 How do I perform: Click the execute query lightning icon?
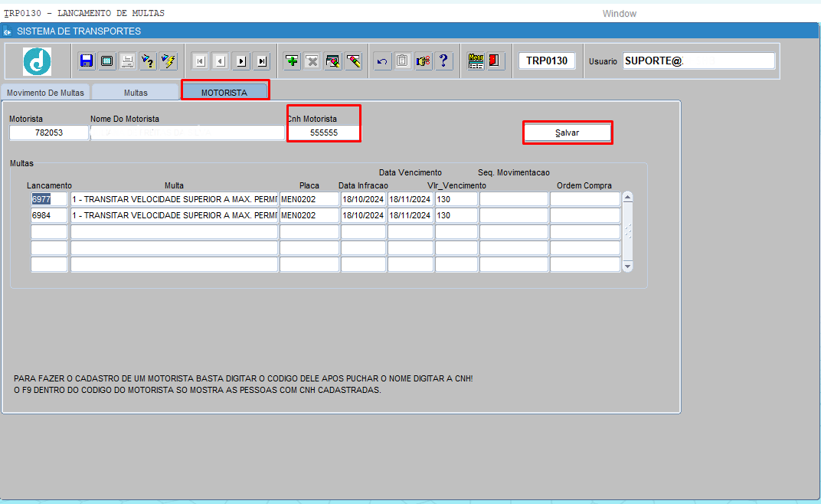168,61
